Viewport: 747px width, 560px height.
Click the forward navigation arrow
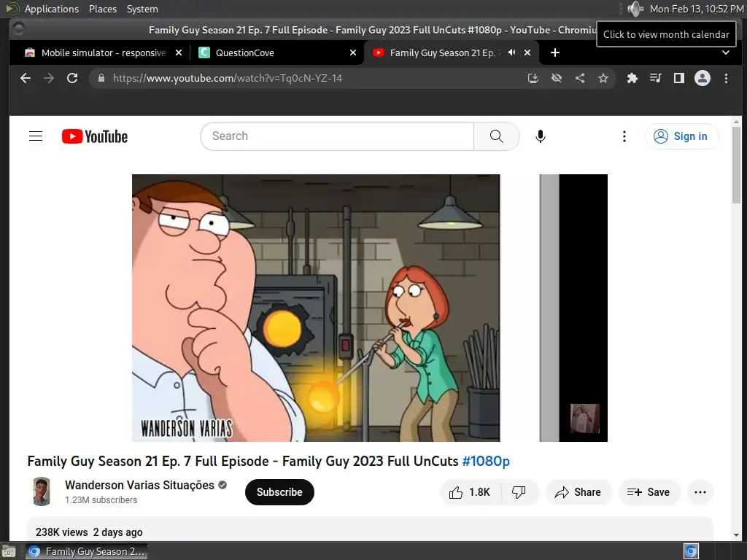click(49, 78)
